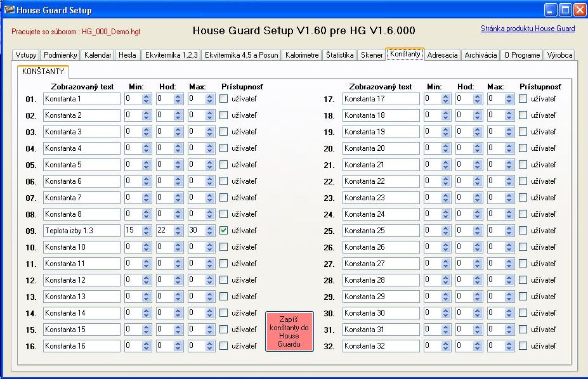Decrease Min value for Konstanta 5
This screenshot has width=588, height=379.
tap(147, 167)
